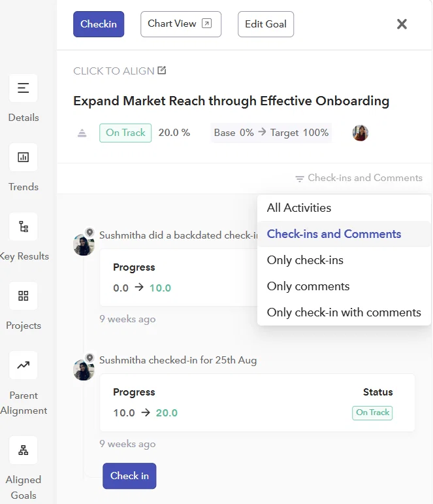Open the Projects grid icon
Viewport: 433px width, 504px height.
tap(23, 295)
